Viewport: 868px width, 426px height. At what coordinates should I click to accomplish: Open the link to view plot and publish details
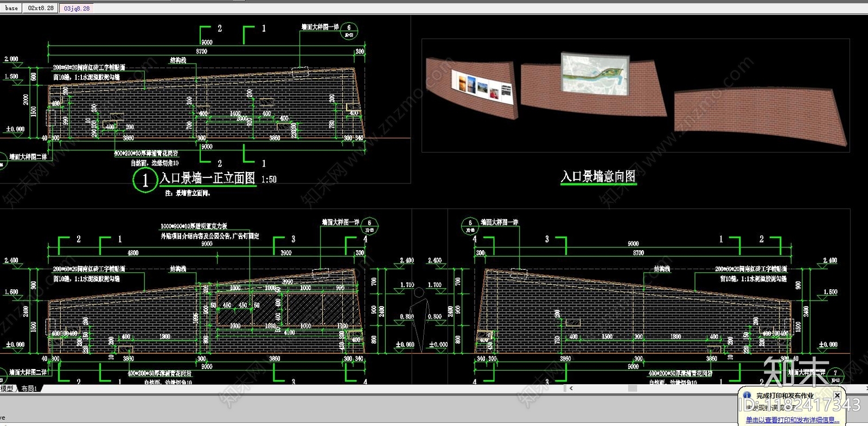pyautogui.click(x=793, y=419)
